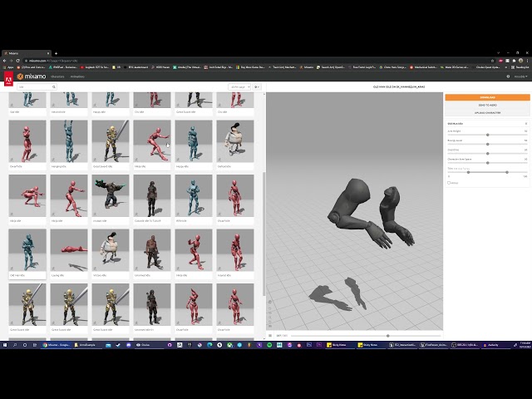
Task: Click the timeline scrubber handle
Action: (388, 336)
